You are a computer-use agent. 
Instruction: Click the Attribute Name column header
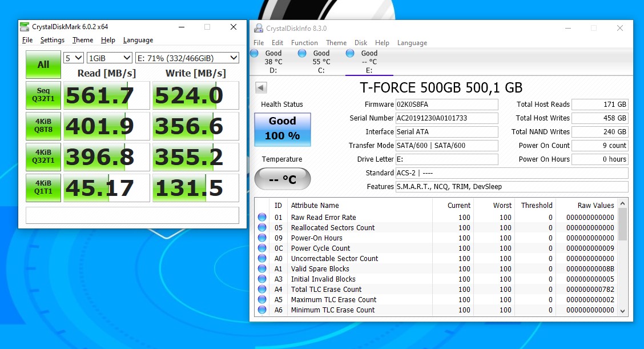point(315,205)
